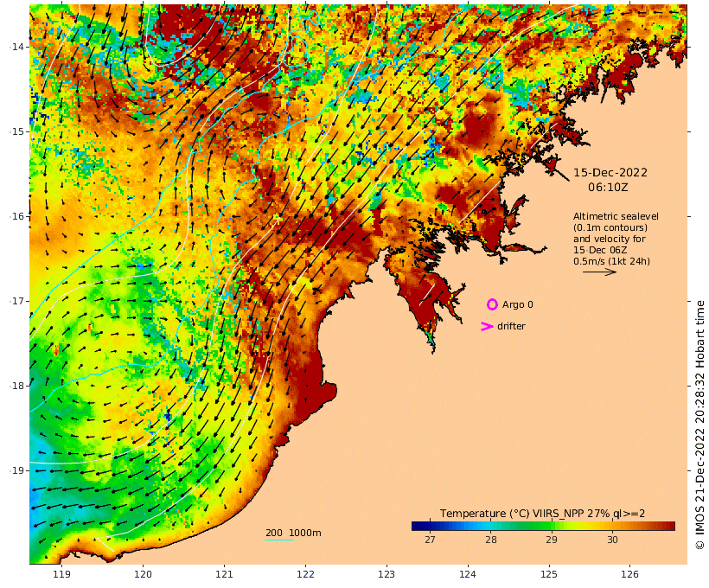Image resolution: width=709 pixels, height=588 pixels.
Task: Click the magenta Argo circle legend icon
Action: click(x=492, y=304)
